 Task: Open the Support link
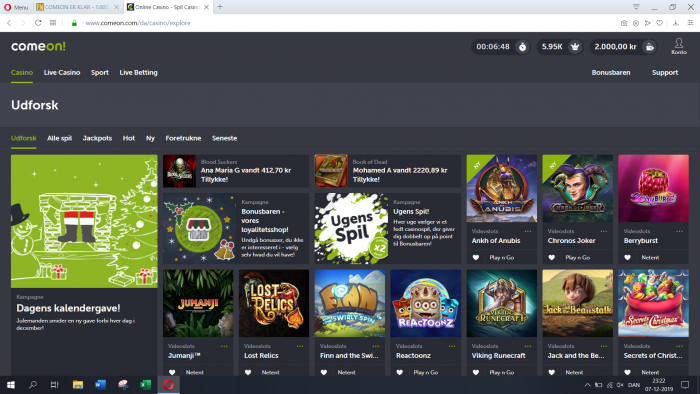pos(665,72)
